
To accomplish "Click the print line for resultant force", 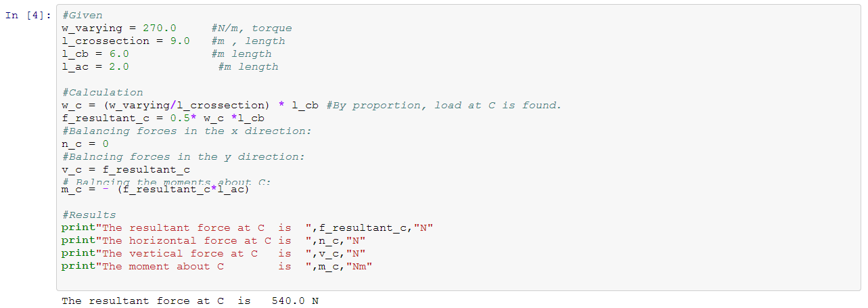I will [x=246, y=228].
